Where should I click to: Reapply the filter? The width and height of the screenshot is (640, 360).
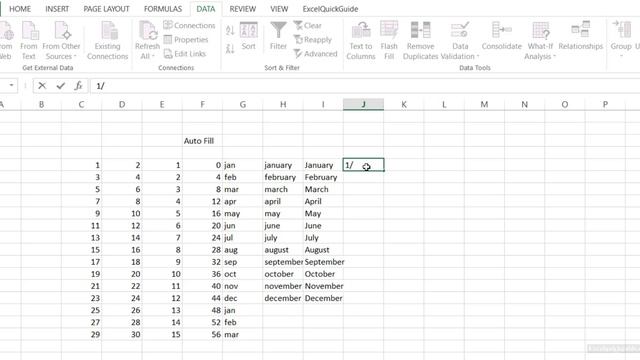click(x=313, y=40)
